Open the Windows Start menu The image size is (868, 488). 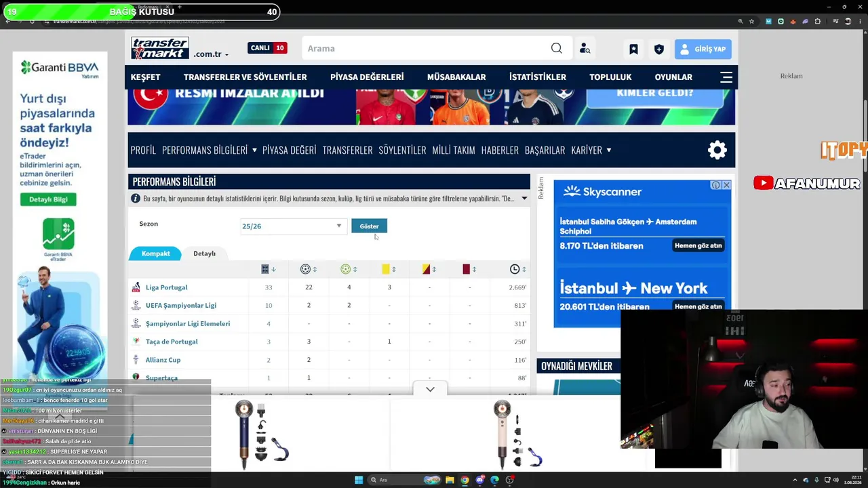[359, 480]
